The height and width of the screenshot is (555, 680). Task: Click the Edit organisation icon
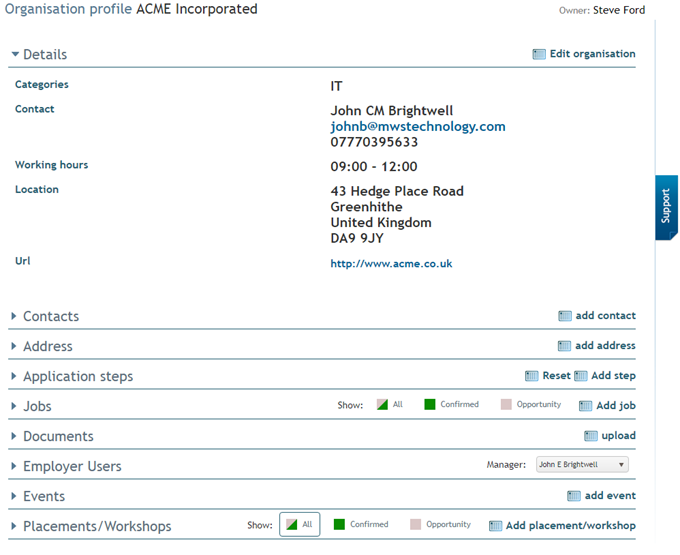[x=539, y=54]
